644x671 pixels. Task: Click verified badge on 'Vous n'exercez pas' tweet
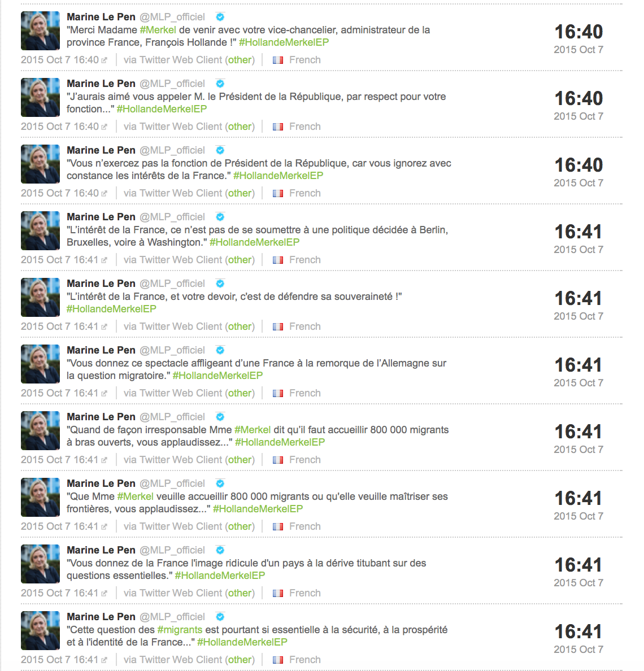pos(220,150)
